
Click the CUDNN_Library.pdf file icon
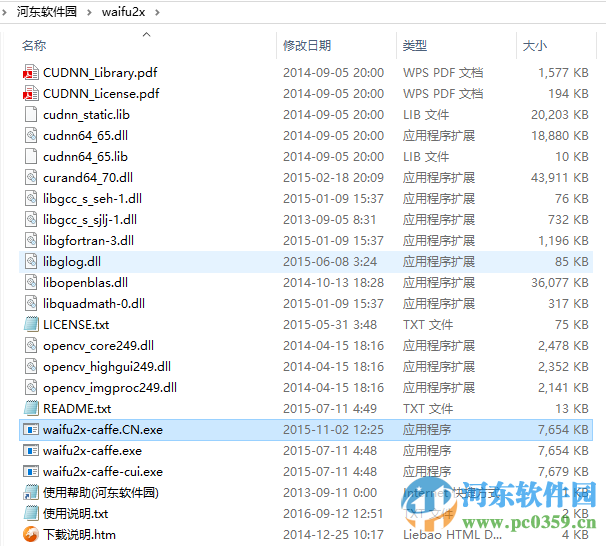(x=31, y=73)
